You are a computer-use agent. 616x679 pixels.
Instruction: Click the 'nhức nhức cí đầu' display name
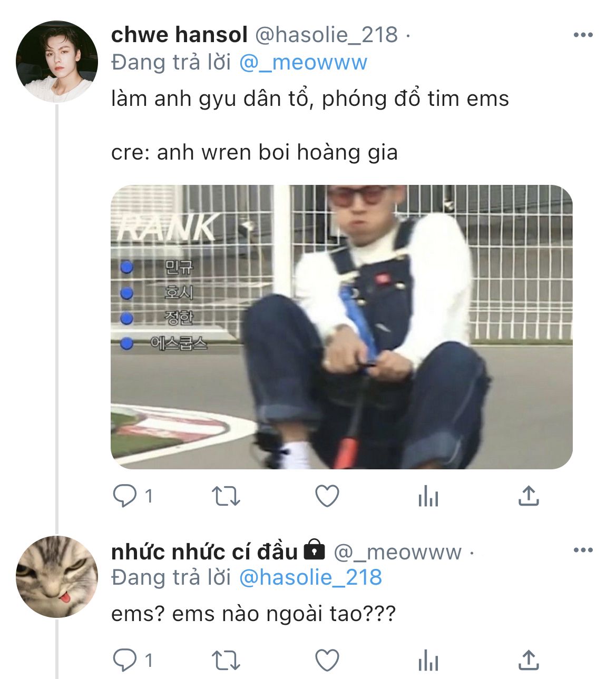pyautogui.click(x=204, y=552)
